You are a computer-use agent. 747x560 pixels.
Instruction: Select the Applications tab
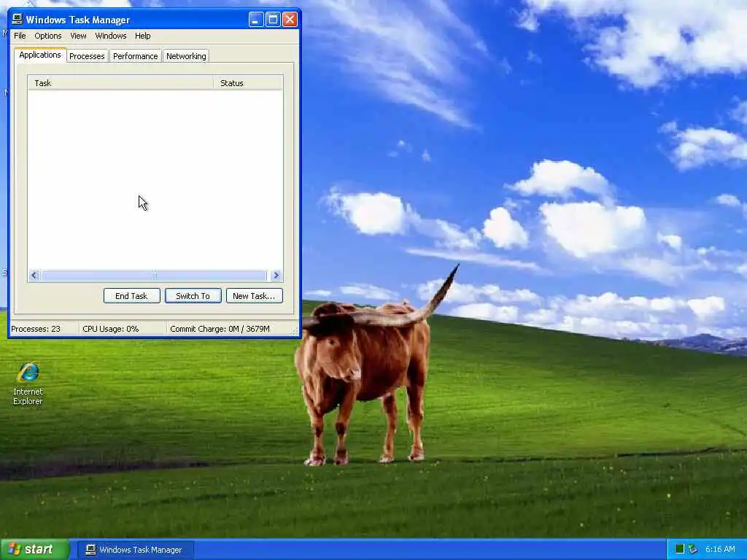coord(40,55)
